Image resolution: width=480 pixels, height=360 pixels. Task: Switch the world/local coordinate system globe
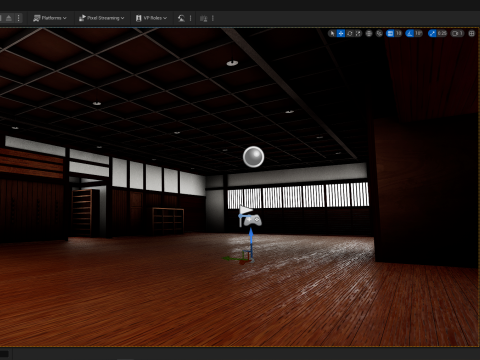[369, 33]
